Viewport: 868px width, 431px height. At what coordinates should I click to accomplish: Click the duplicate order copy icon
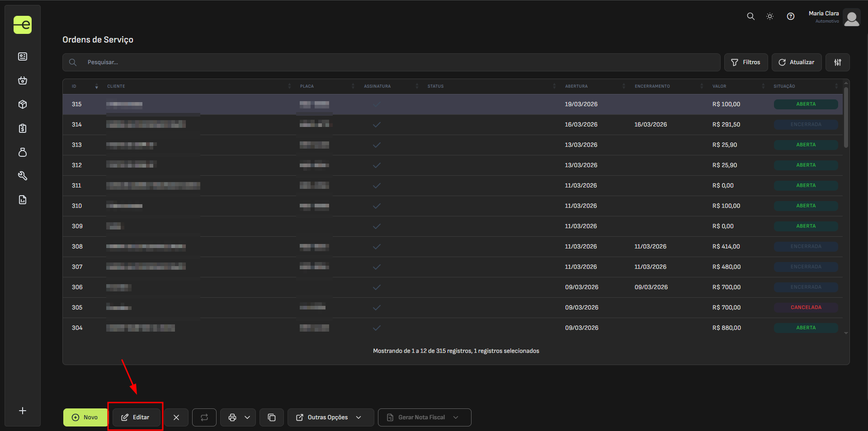pos(272,417)
